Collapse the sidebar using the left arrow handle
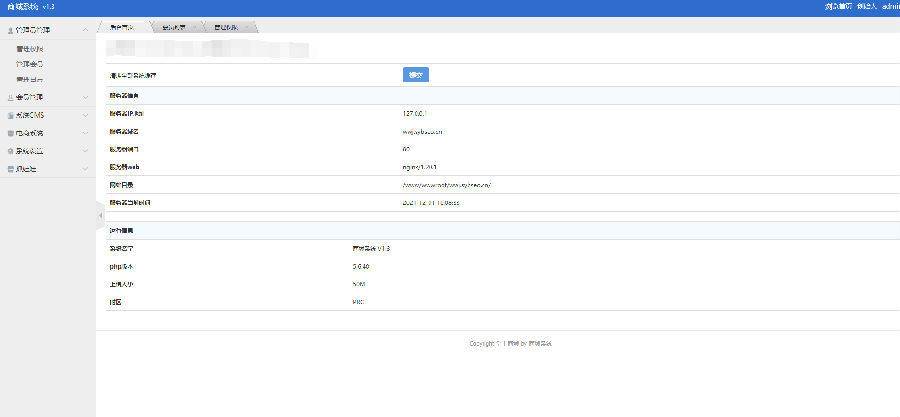The width and height of the screenshot is (900, 417). click(99, 215)
